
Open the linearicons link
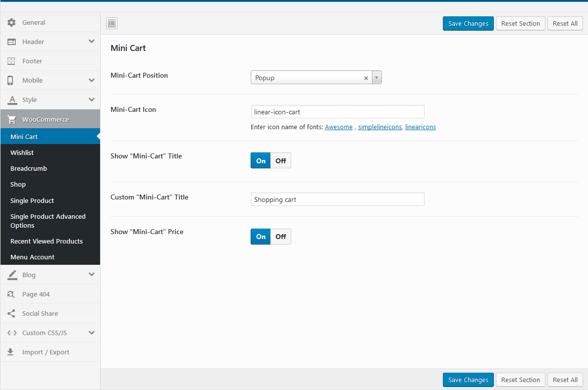(421, 127)
